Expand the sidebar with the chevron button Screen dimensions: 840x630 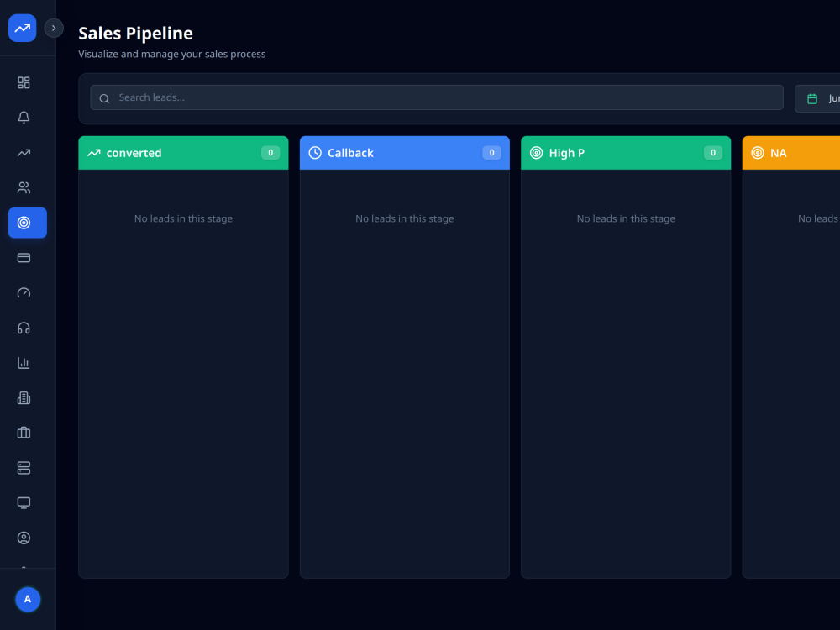coord(54,28)
